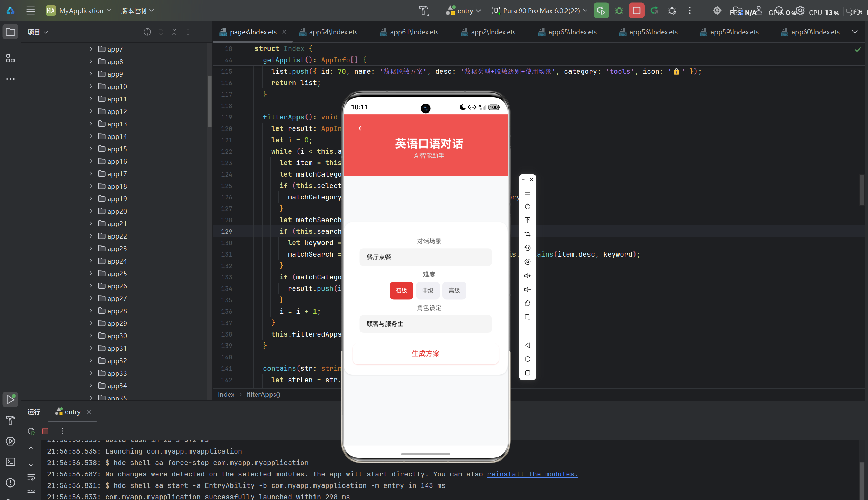Open emulator toolbar menu icon

[x=528, y=193]
